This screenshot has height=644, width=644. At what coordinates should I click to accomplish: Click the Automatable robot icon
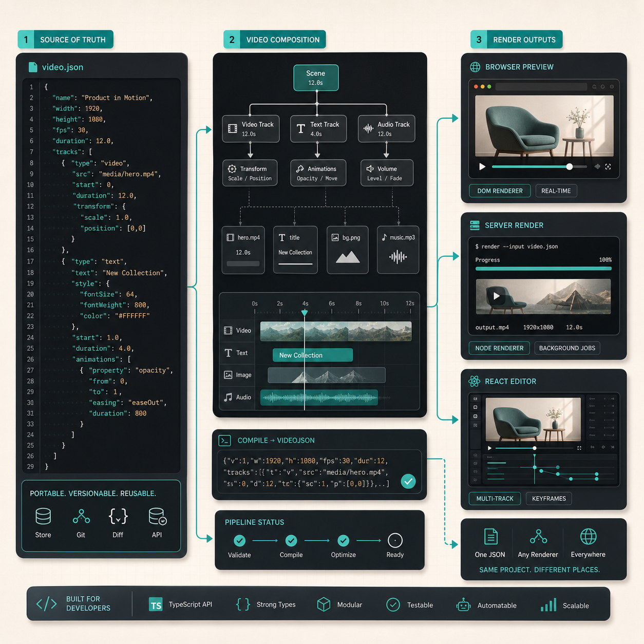463,605
